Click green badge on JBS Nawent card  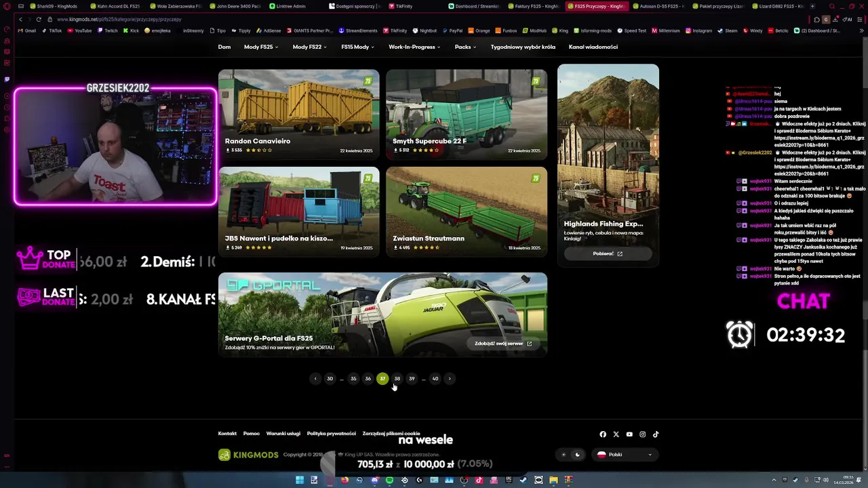click(368, 178)
